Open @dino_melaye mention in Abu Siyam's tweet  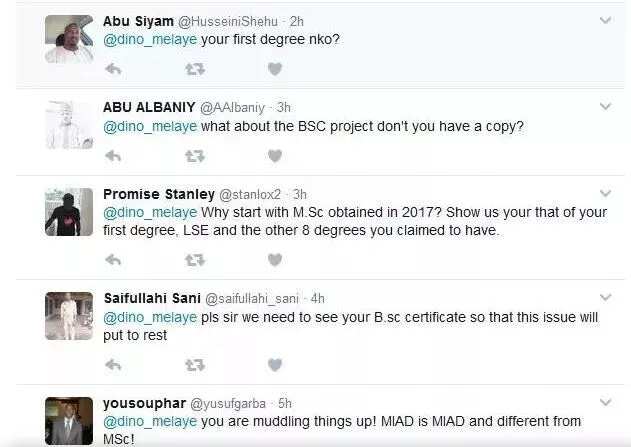point(150,39)
